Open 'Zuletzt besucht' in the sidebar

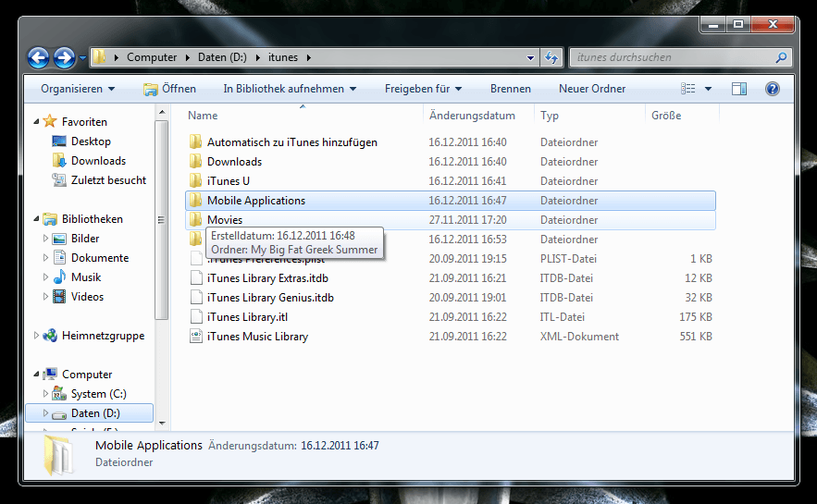[108, 180]
